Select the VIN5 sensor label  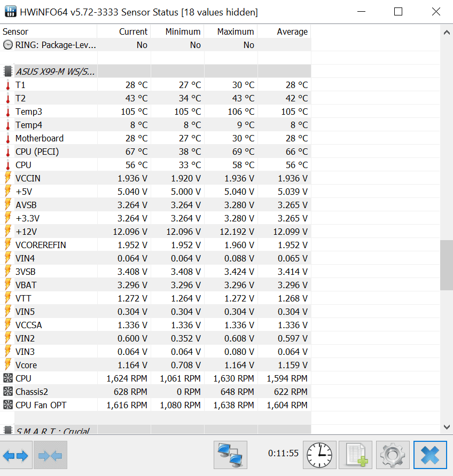pos(25,312)
